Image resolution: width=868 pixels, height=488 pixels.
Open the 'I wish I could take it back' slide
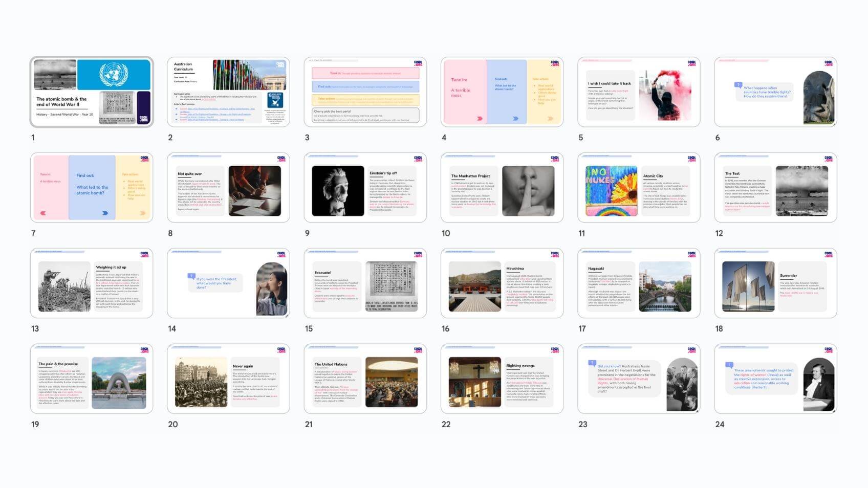[x=639, y=92]
